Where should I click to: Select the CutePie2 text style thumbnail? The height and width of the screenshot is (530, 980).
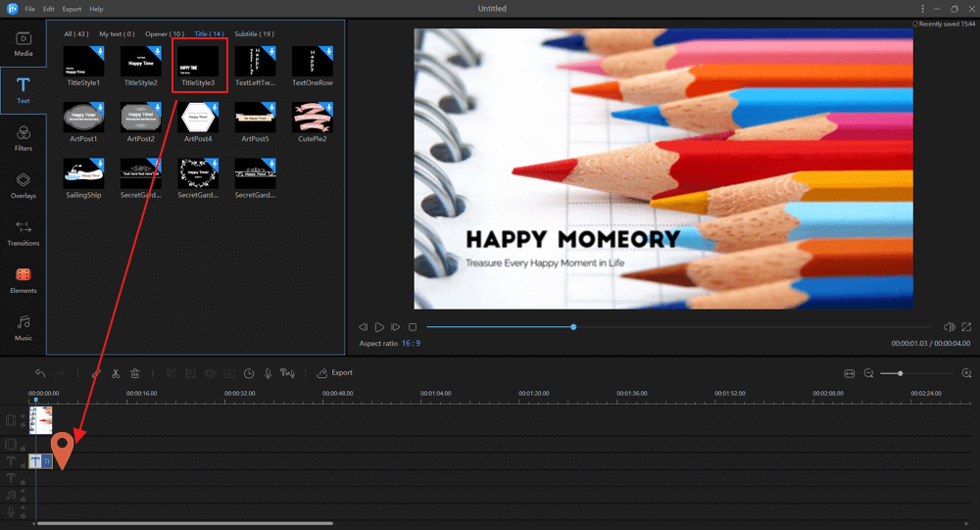[313, 119]
